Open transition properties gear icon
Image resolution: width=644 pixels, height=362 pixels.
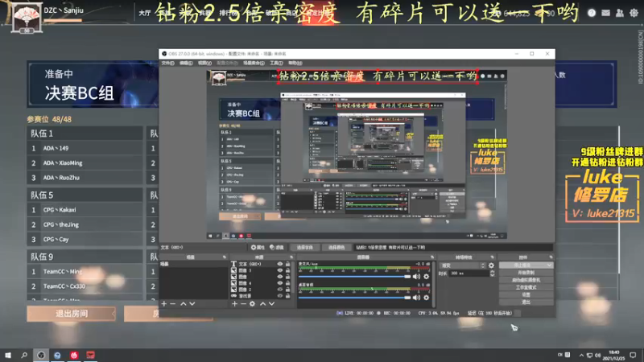(491, 265)
